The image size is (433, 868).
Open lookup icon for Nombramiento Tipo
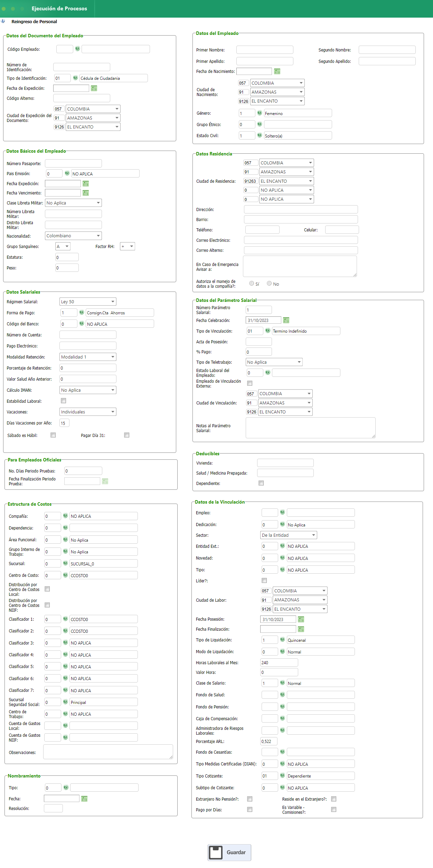click(x=66, y=788)
